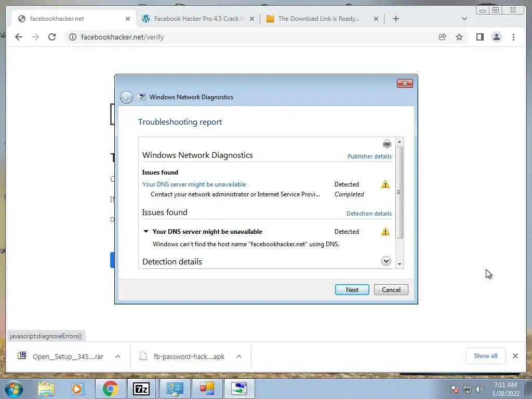532x399 pixels.
Task: Share this page via the share icon
Action: pyautogui.click(x=443, y=37)
